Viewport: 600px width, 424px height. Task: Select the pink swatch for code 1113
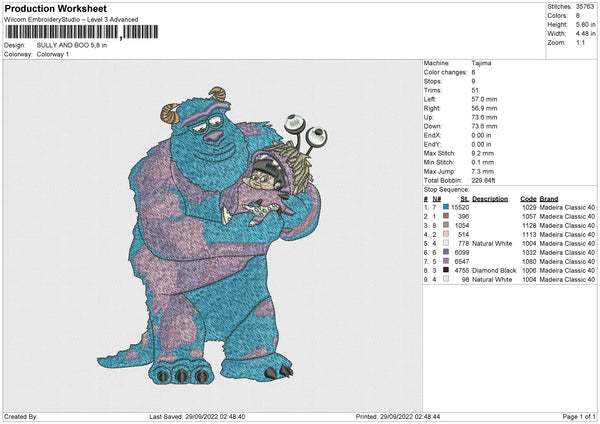click(x=446, y=234)
